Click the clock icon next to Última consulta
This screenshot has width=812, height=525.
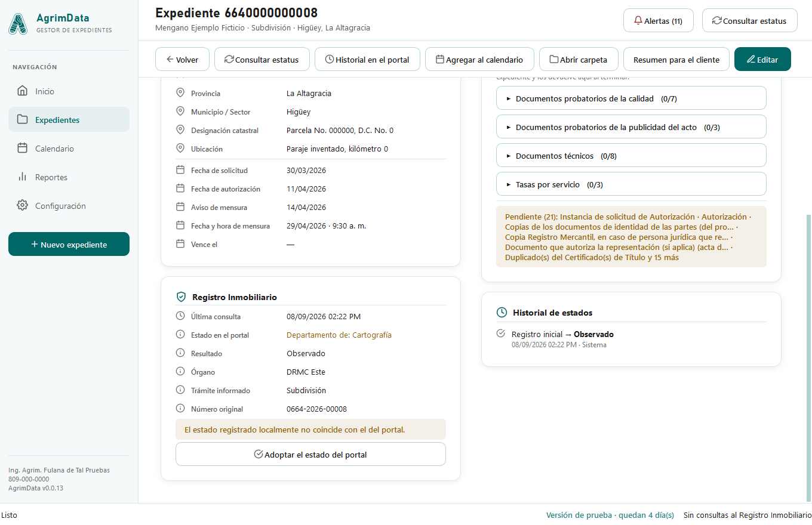pyautogui.click(x=180, y=317)
